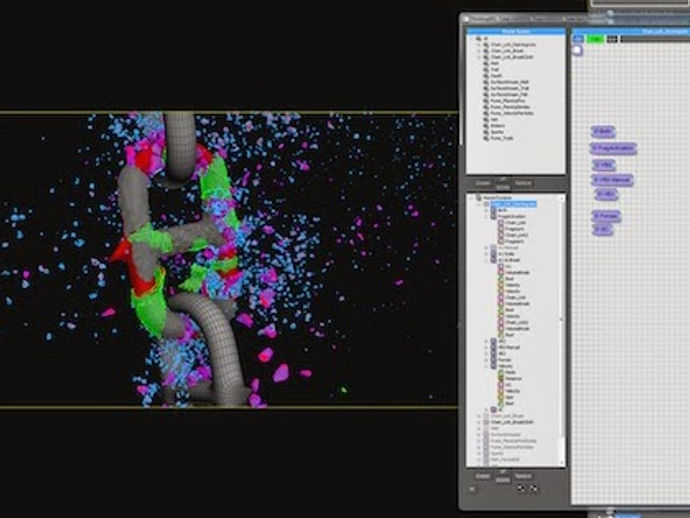
Task: Click the lower tree's scroll-up arrow
Action: pos(562,198)
